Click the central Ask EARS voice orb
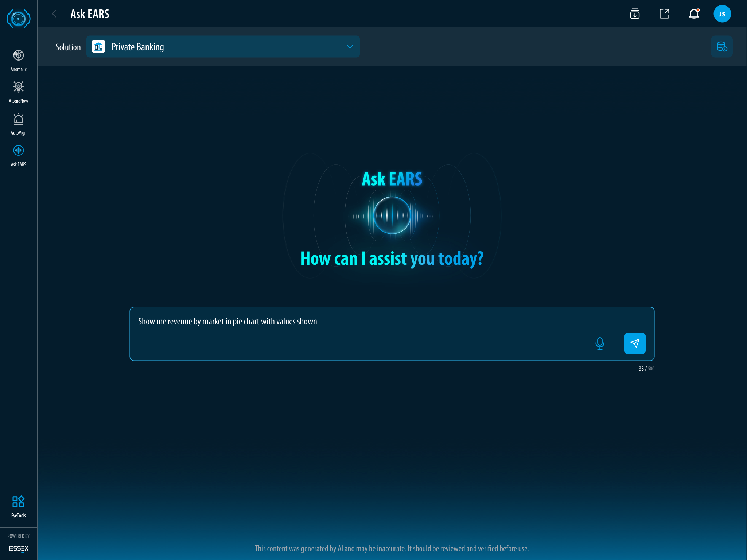Screen dimensions: 747x560 point(392,215)
